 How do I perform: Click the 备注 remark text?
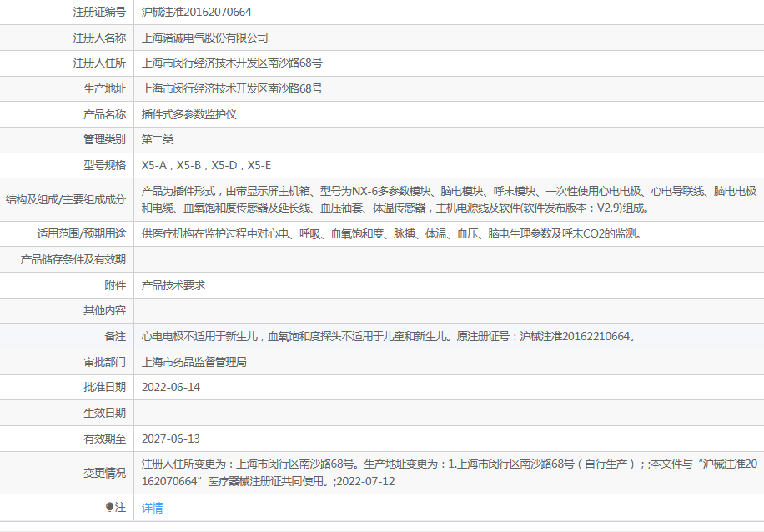click(389, 337)
